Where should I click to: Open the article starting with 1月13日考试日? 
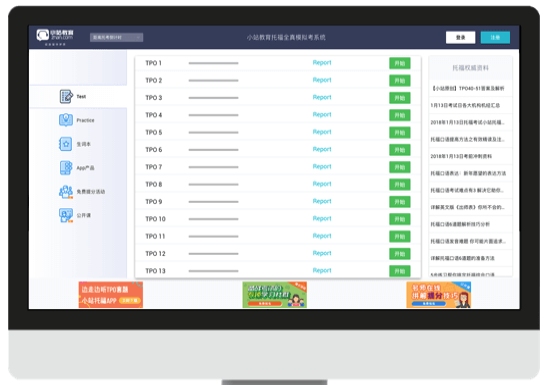point(465,105)
